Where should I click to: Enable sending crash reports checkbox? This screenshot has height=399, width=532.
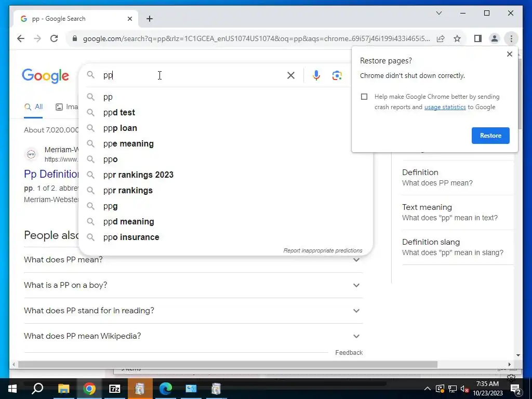pyautogui.click(x=364, y=97)
